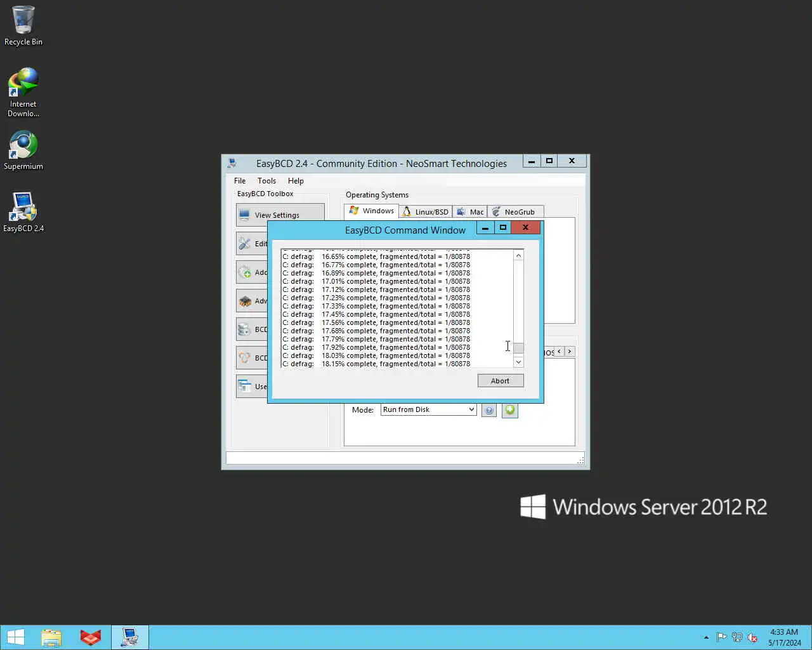Click the 17.56% complete output line
812x650 pixels.
pyautogui.click(x=377, y=322)
